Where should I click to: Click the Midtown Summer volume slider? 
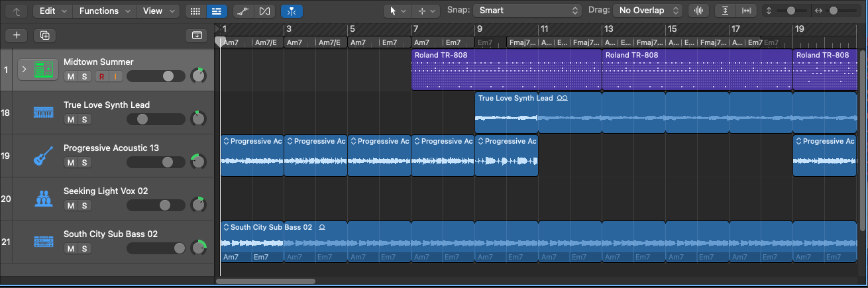click(156, 76)
